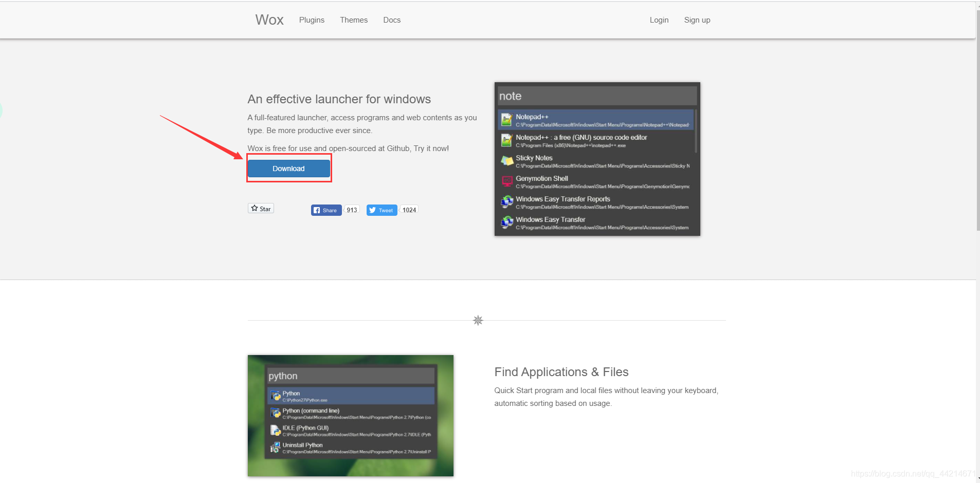Click the Sticky Notes icon
Screen dimensions: 980x483
point(507,161)
